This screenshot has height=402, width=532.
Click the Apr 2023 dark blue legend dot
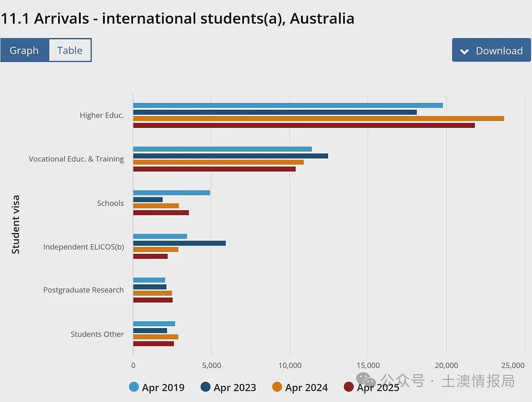[x=205, y=387]
